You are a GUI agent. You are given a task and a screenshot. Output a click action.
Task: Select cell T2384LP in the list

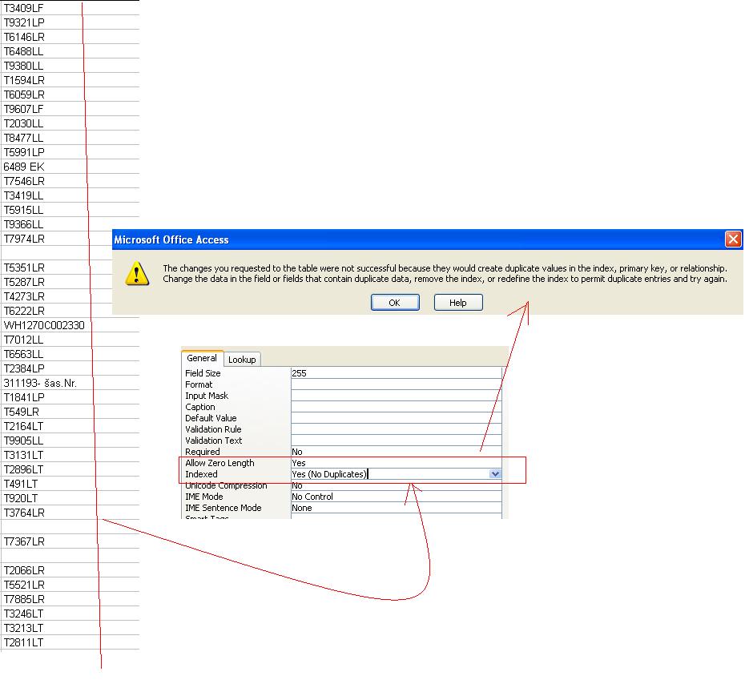pyautogui.click(x=70, y=368)
